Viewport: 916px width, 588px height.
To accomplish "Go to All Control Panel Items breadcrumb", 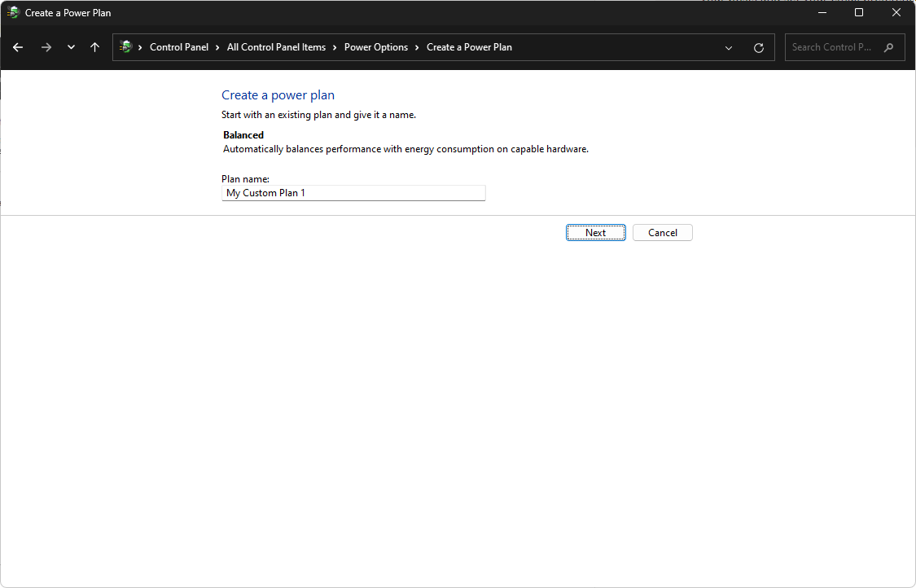I will [277, 47].
